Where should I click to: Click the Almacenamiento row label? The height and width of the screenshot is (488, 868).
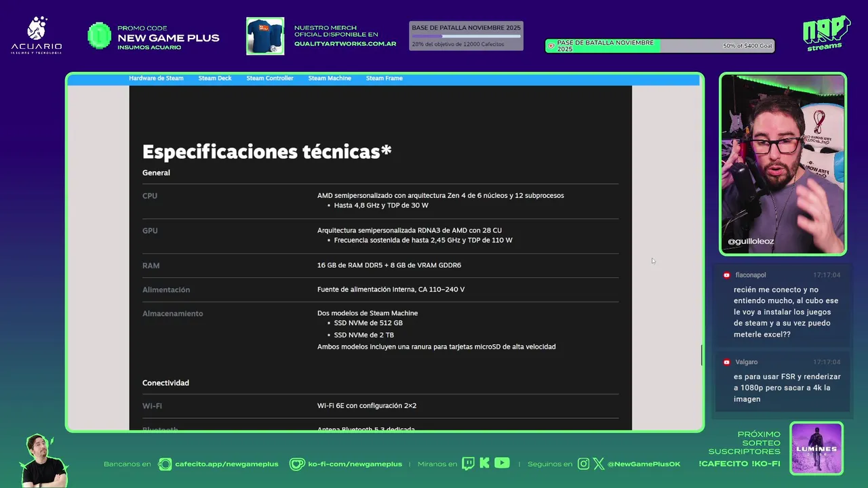[172, 314]
